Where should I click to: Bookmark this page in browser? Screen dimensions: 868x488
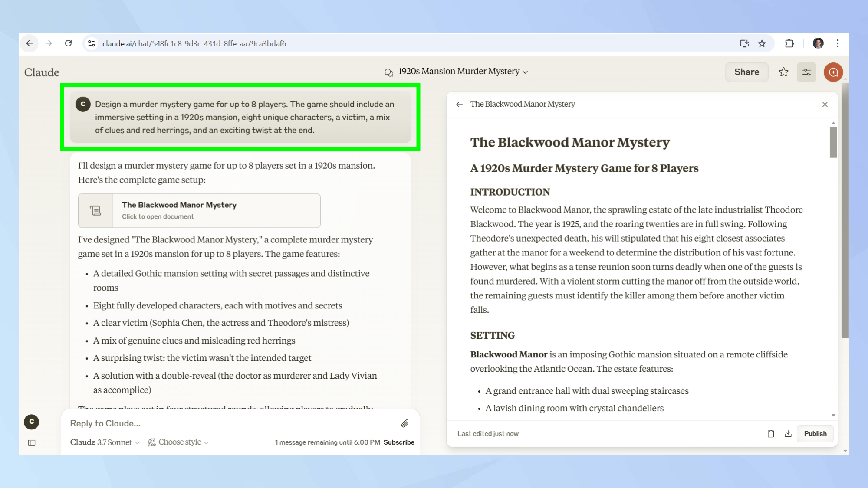[x=762, y=43]
